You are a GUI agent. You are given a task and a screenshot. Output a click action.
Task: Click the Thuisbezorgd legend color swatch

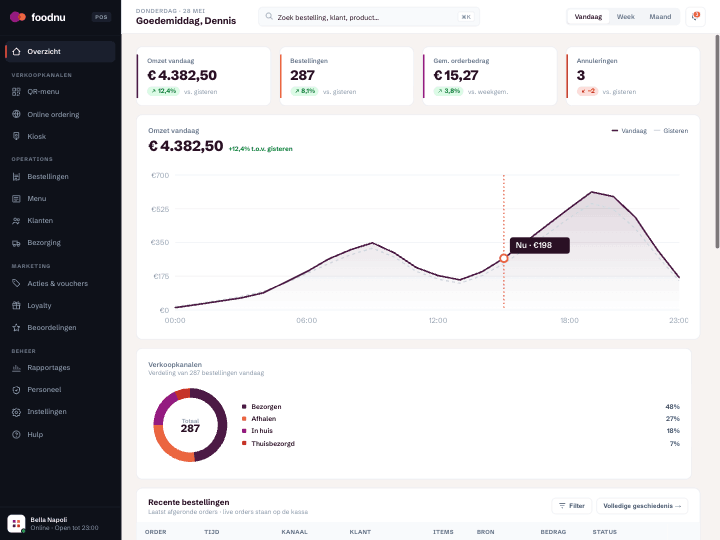coord(244,443)
